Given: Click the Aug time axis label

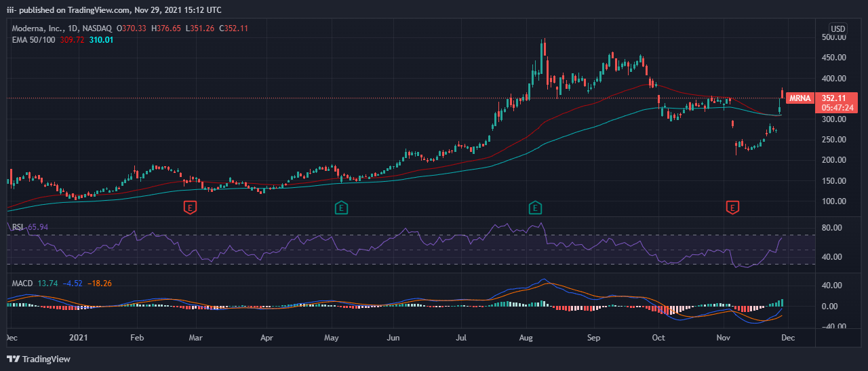Looking at the screenshot, I should [527, 336].
